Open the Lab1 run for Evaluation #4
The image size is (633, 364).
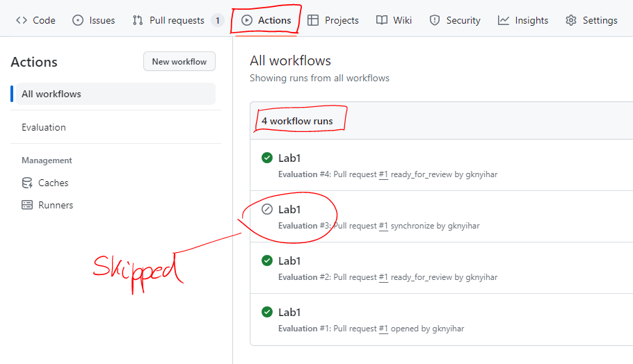coord(289,158)
